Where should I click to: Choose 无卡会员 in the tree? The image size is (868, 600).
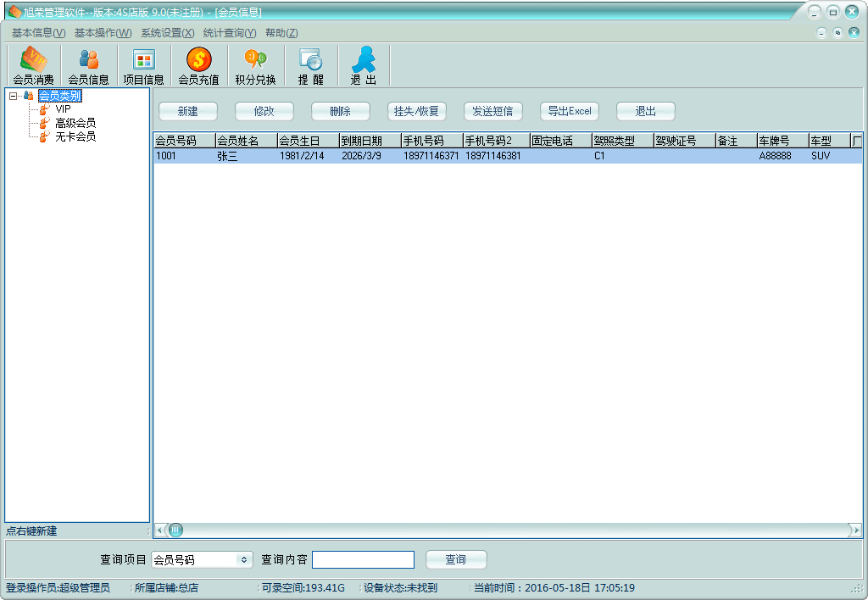75,136
